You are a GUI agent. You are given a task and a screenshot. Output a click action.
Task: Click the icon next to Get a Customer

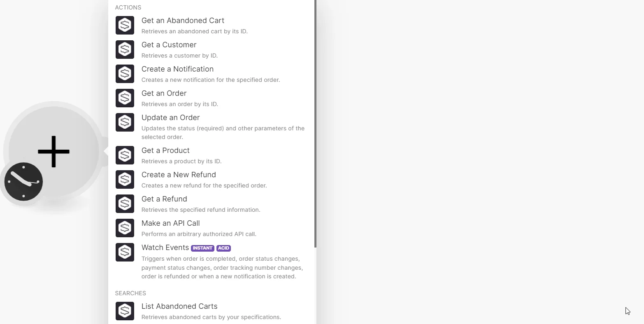pyautogui.click(x=125, y=49)
